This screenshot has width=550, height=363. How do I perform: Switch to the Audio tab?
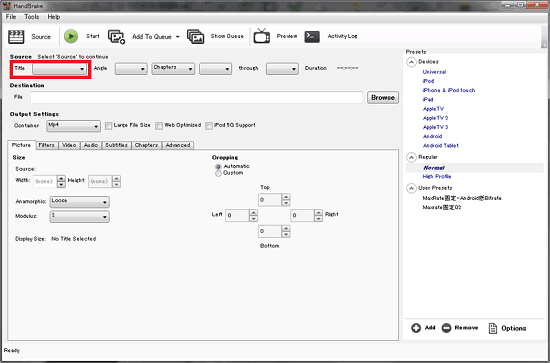click(91, 145)
